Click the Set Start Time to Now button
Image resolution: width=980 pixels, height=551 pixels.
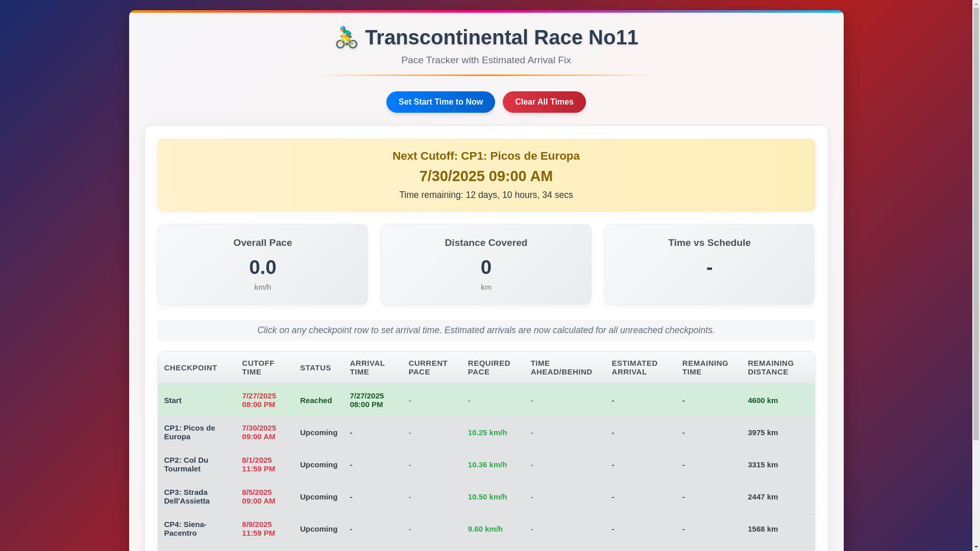click(x=440, y=102)
